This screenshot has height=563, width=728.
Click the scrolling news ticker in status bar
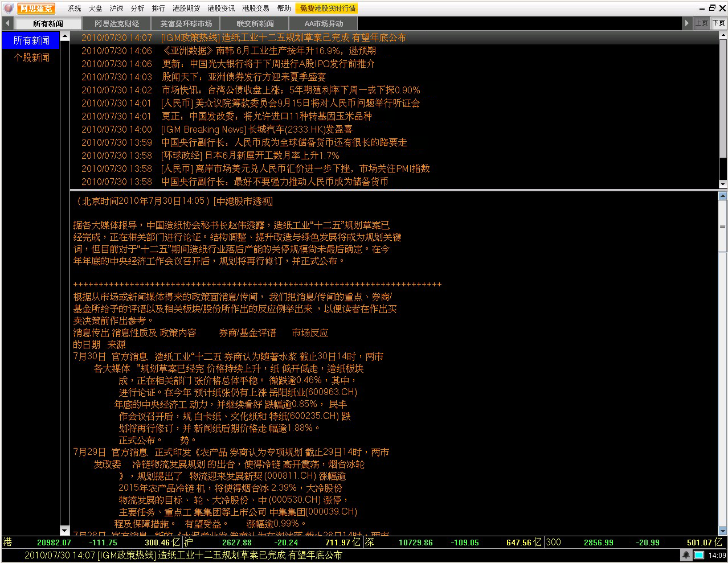coord(183,555)
